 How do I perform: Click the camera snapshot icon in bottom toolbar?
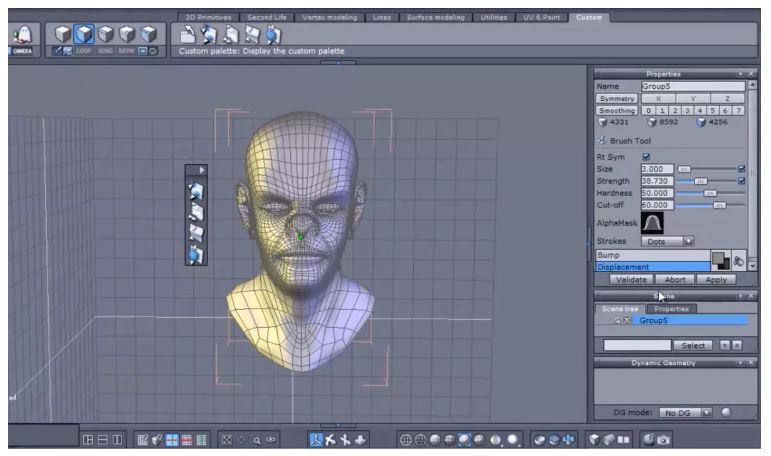tap(663, 439)
